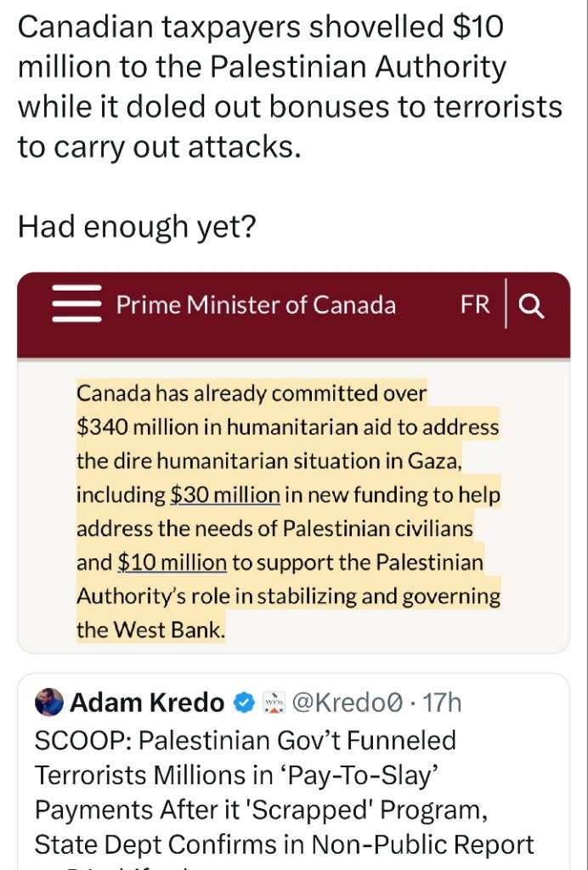
Task: Open the "$10 million" hyperlink
Action: coord(172,562)
